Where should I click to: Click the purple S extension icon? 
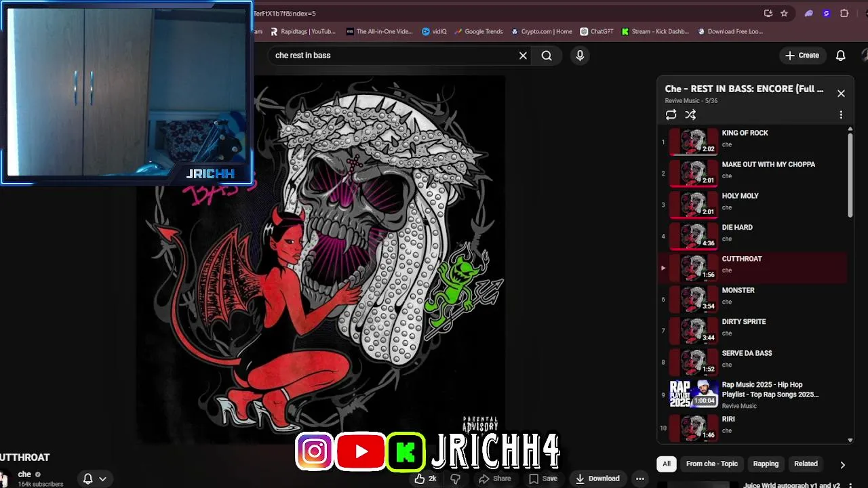[x=826, y=13]
